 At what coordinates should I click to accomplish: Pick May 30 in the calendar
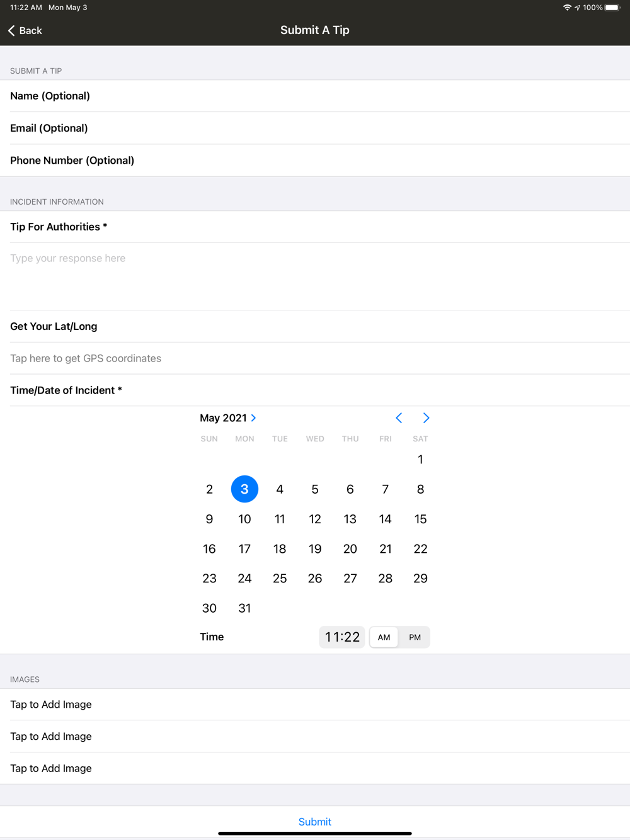[209, 608]
